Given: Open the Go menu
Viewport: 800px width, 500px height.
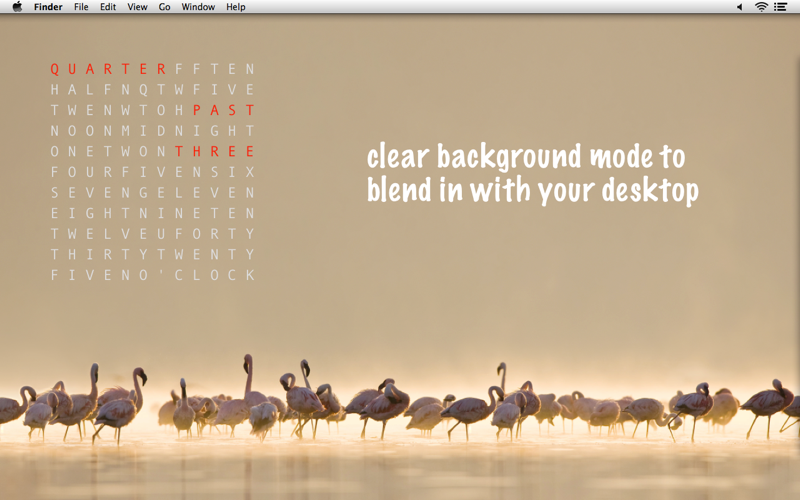Looking at the screenshot, I should (x=164, y=7).
